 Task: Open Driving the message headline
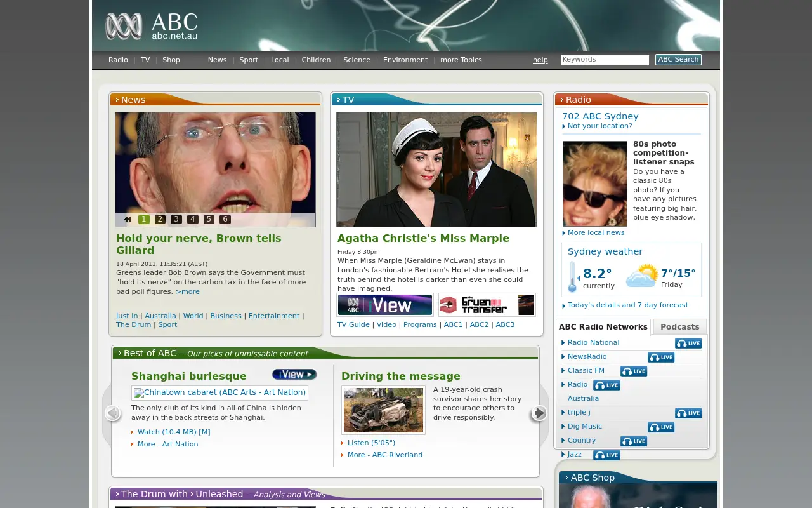pyautogui.click(x=401, y=376)
